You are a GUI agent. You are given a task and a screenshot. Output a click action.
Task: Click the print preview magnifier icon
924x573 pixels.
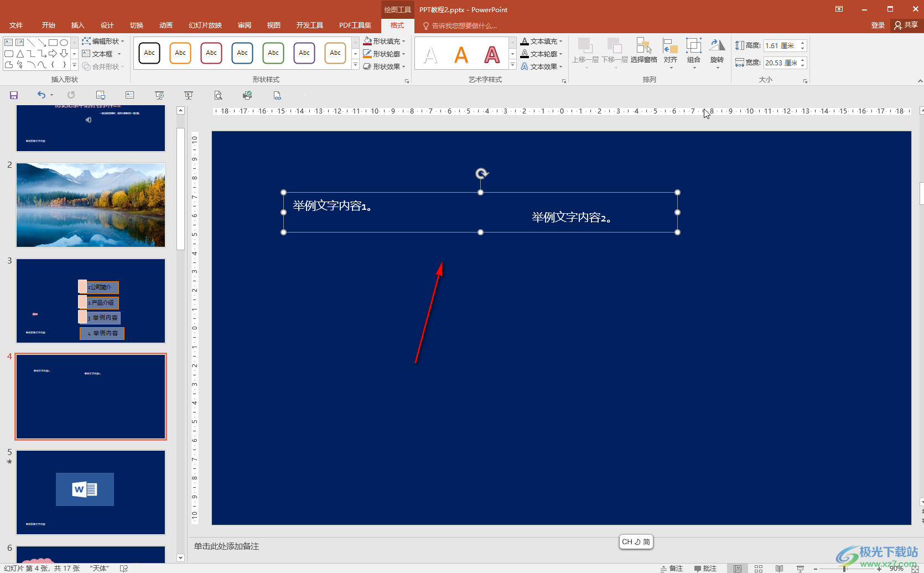pos(219,95)
